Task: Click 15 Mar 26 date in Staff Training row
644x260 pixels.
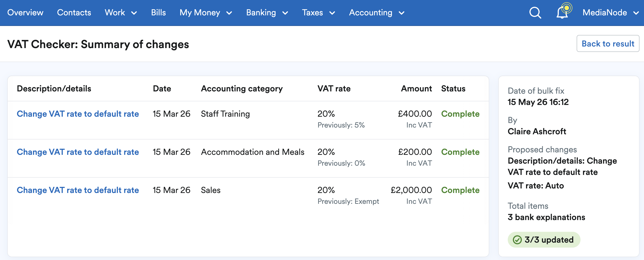Action: [x=172, y=114]
